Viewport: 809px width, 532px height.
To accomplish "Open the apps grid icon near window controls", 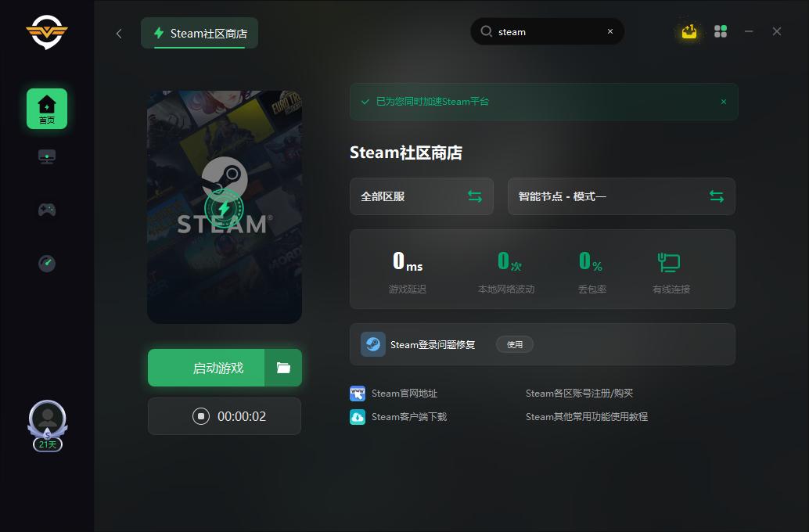I will tap(720, 31).
